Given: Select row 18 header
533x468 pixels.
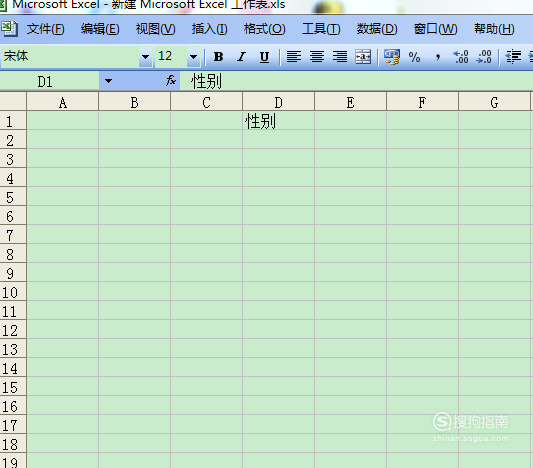Looking at the screenshot, I should 13,444.
